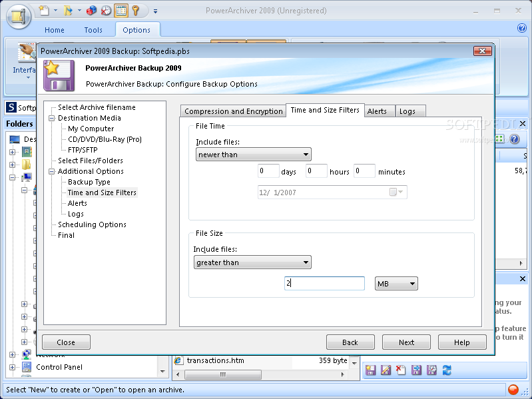Select Backup Type in wizard tree

pos(89,182)
